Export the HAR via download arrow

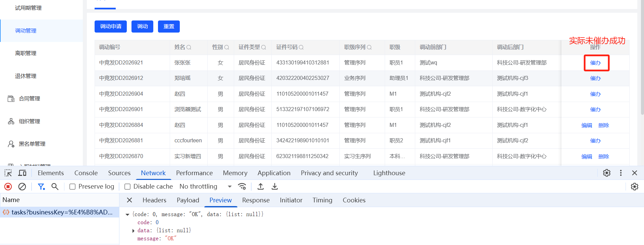coord(275,187)
